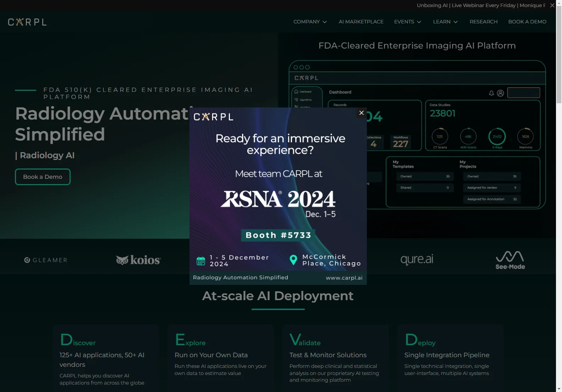Click Assigned for review row

[492, 188]
